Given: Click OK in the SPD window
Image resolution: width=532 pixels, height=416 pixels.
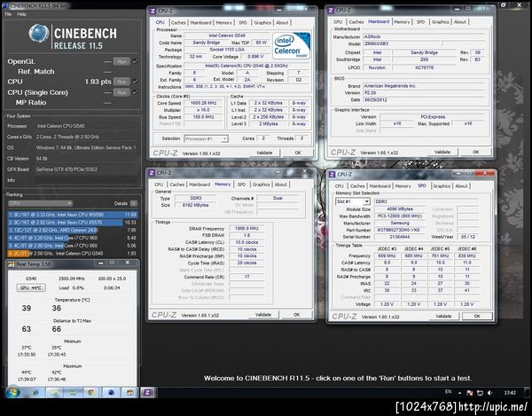Looking at the screenshot, I should pos(477,316).
